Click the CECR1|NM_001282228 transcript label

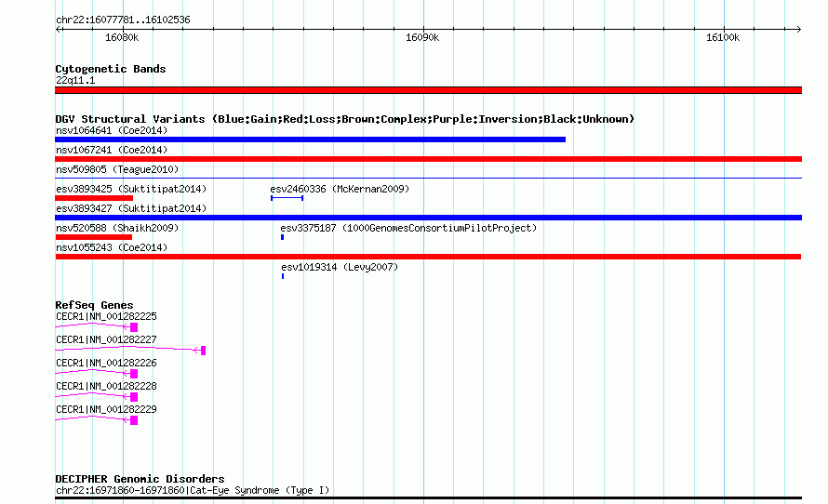[106, 386]
